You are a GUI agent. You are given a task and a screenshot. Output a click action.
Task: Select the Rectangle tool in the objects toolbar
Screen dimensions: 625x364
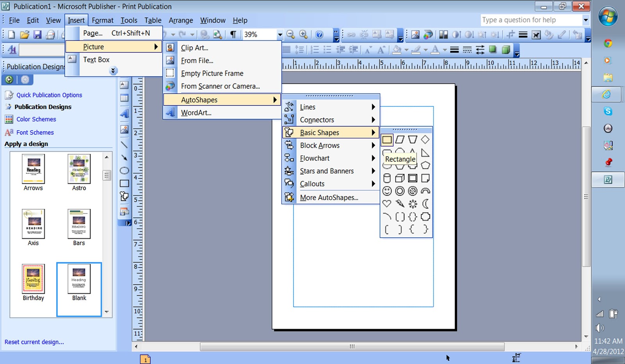124,183
